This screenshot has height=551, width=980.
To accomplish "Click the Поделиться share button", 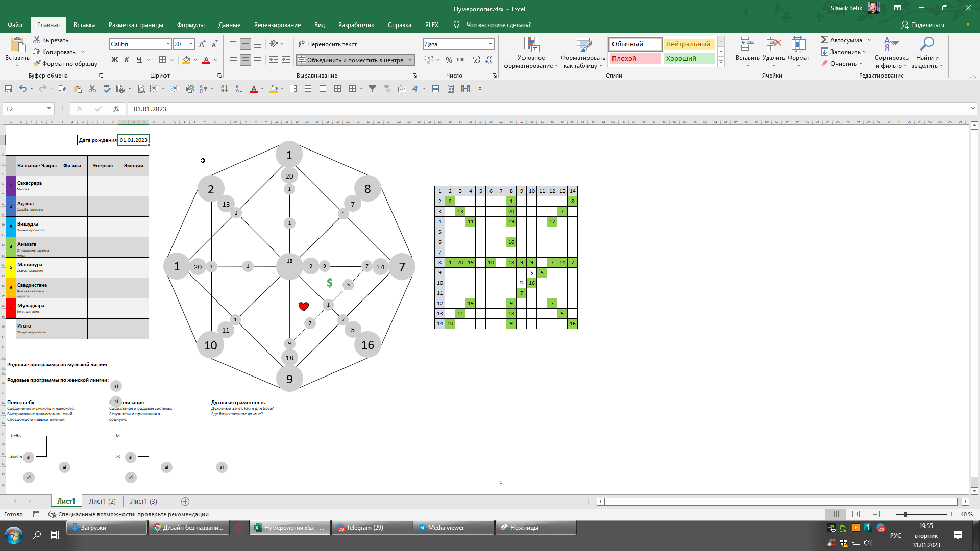I will coord(922,25).
